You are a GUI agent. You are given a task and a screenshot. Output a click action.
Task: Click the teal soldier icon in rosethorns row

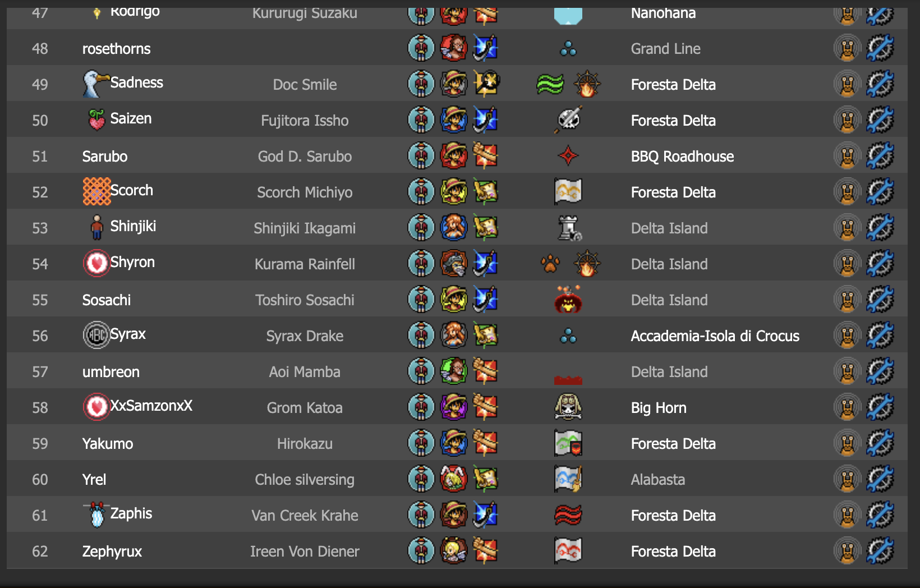pyautogui.click(x=421, y=48)
